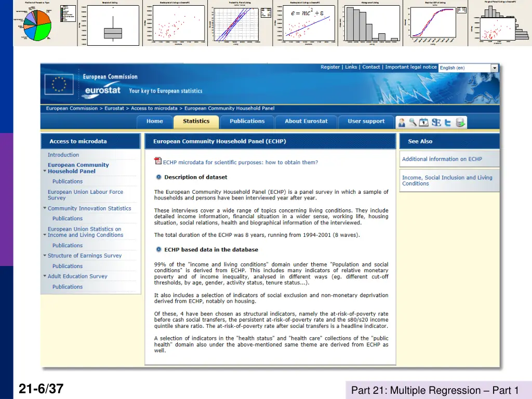Open Publications under Income and Living Conditions

pos(68,245)
